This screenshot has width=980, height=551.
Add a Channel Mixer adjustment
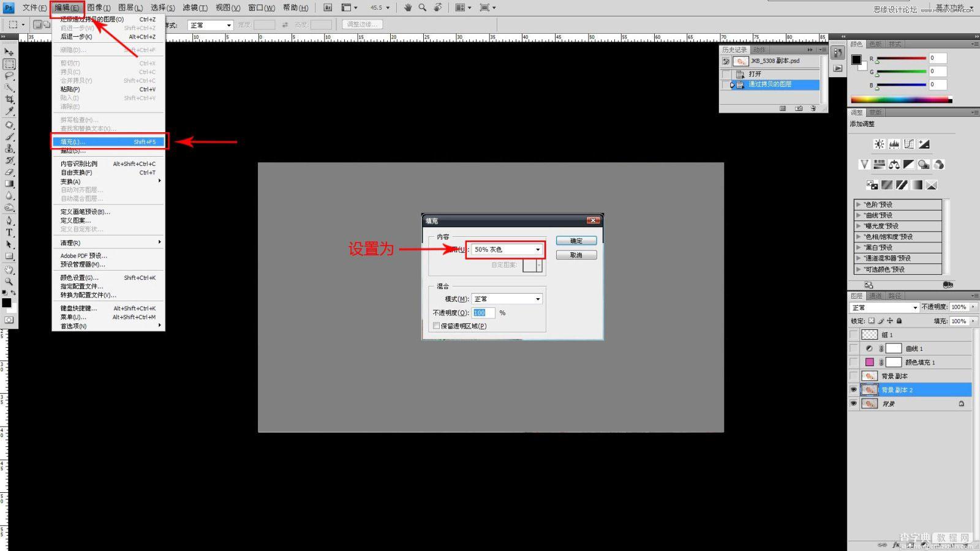[x=938, y=165]
